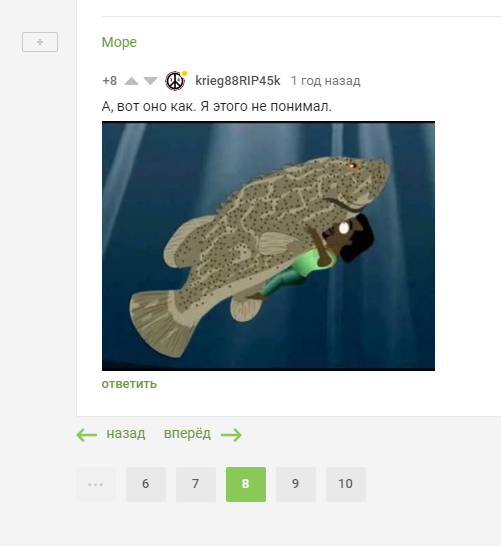The image size is (501, 546).
Task: Click the 1 год назад timestamp
Action: tap(326, 81)
